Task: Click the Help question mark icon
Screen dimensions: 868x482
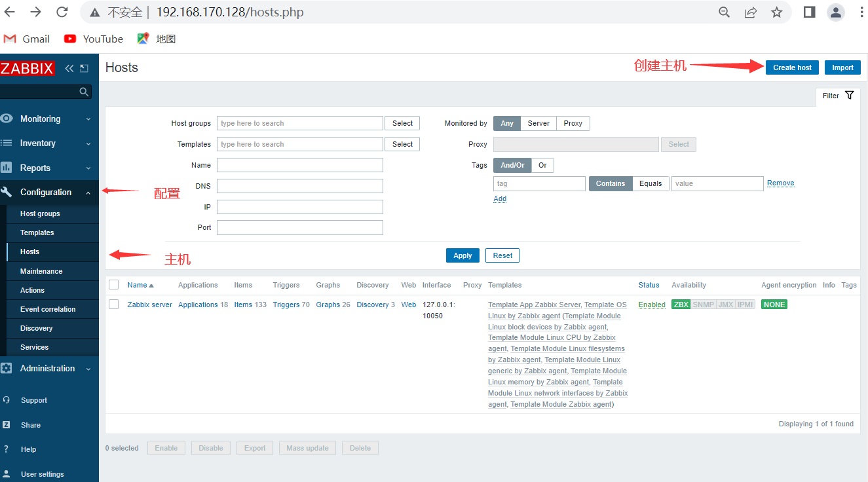Action: (7, 449)
